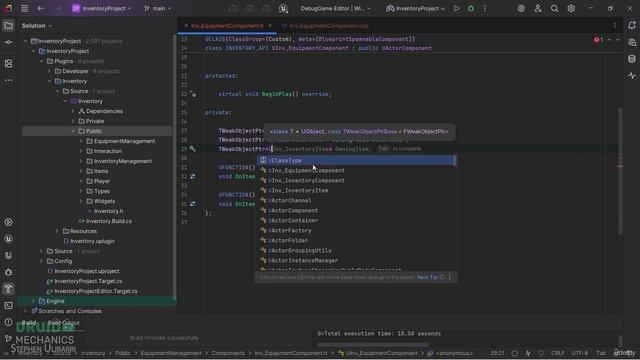Open the Database tool window icon

coord(632,59)
